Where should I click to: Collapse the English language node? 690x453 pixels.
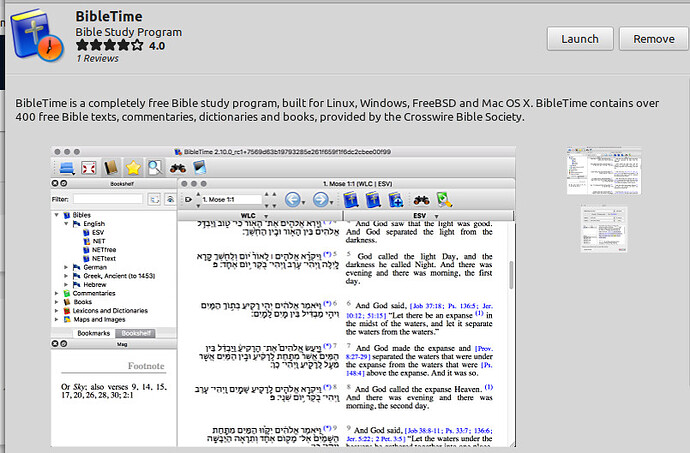[x=66, y=224]
